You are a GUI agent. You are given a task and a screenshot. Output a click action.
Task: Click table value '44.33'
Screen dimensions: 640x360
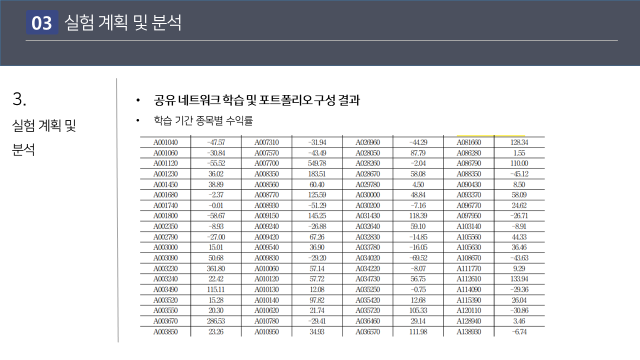click(x=520, y=237)
